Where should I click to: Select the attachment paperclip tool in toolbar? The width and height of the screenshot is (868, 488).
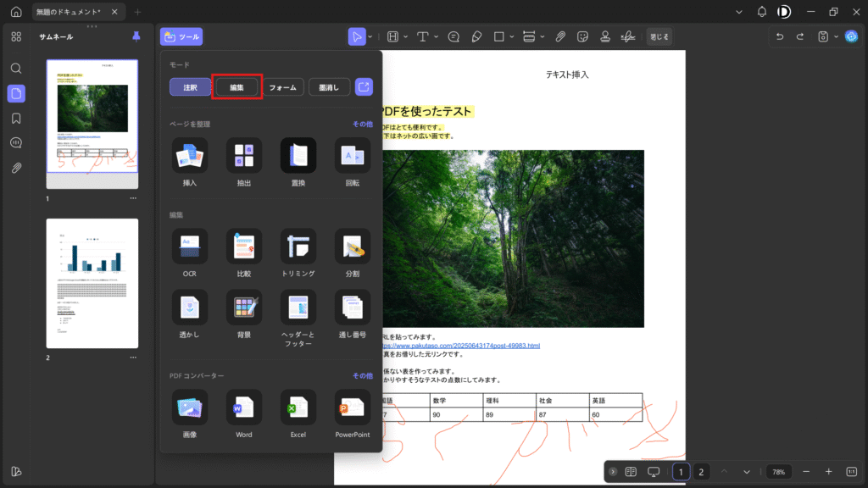tap(560, 36)
